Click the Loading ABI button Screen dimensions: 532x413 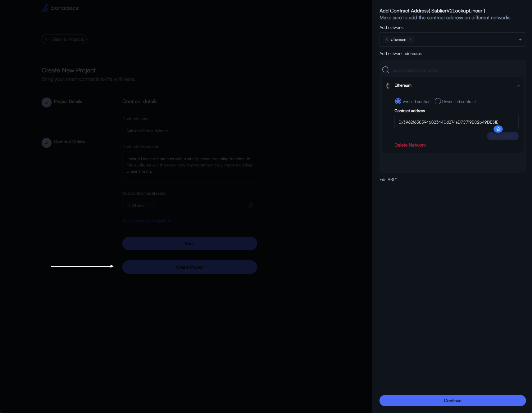[x=502, y=136]
